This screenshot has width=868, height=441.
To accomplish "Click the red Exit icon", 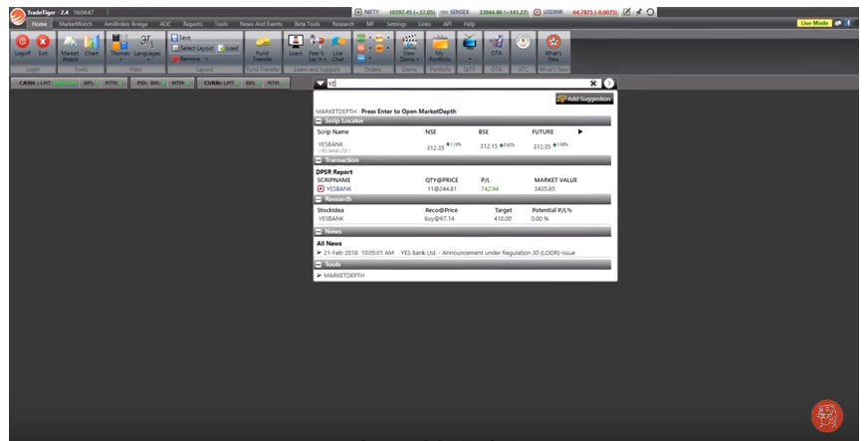I will 43,42.
